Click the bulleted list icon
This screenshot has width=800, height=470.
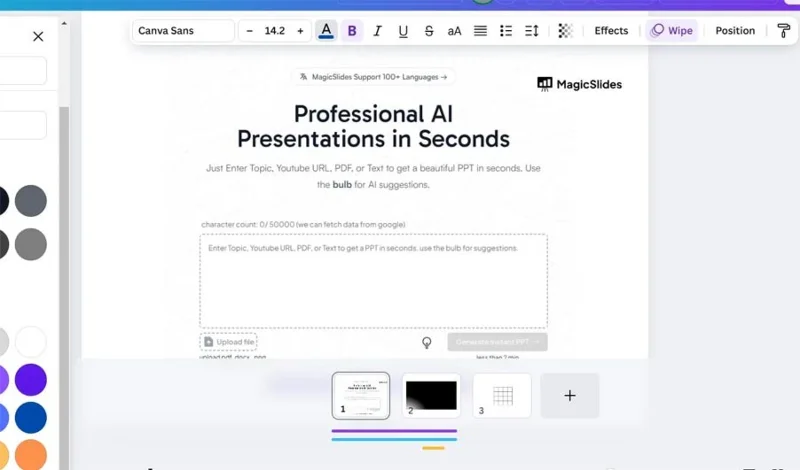tap(506, 31)
